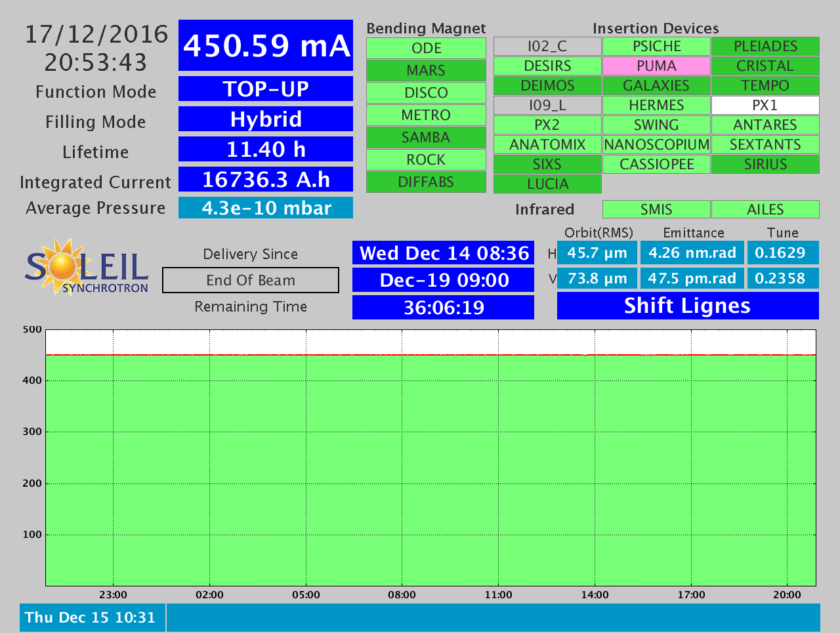Click the grey I02_C insertion device

[x=547, y=47]
